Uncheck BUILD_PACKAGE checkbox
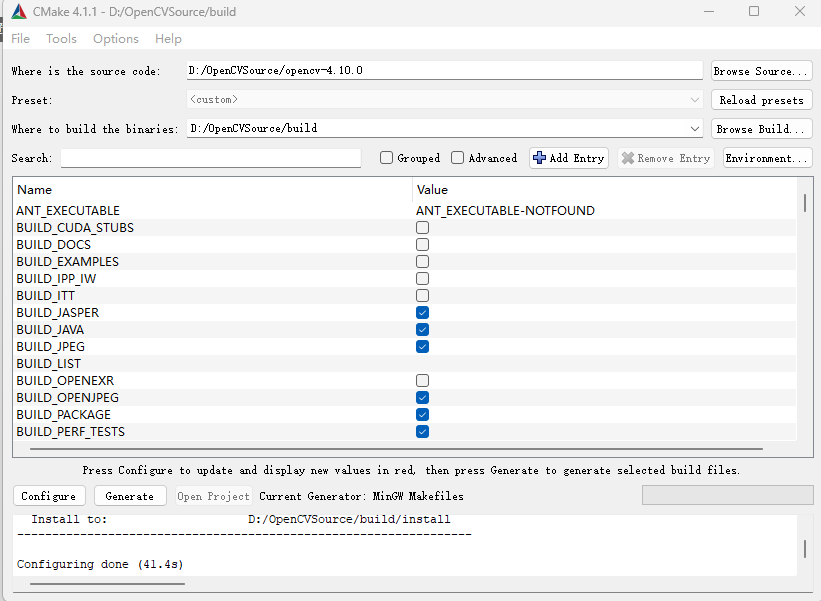The height and width of the screenshot is (601, 821). click(423, 415)
